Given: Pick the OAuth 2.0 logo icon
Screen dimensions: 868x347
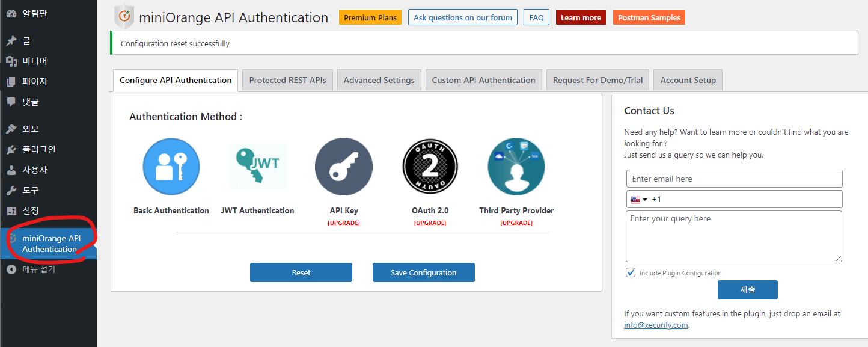Looking at the screenshot, I should (430, 167).
